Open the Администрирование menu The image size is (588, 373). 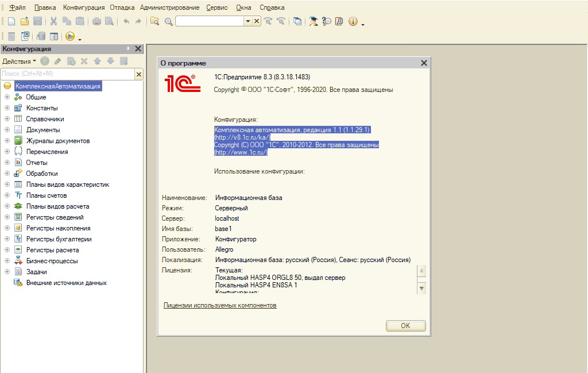[x=169, y=7]
